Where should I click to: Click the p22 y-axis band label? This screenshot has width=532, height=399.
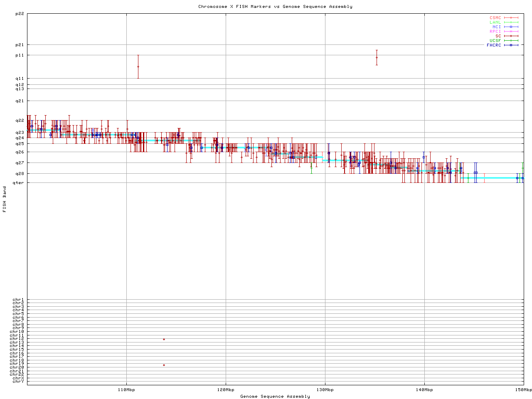[x=20, y=14]
